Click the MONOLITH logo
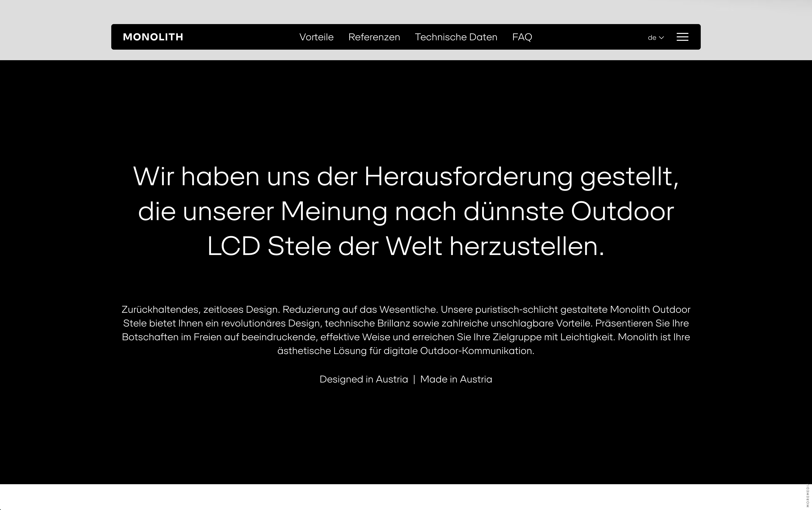Image resolution: width=812 pixels, height=510 pixels. 153,37
